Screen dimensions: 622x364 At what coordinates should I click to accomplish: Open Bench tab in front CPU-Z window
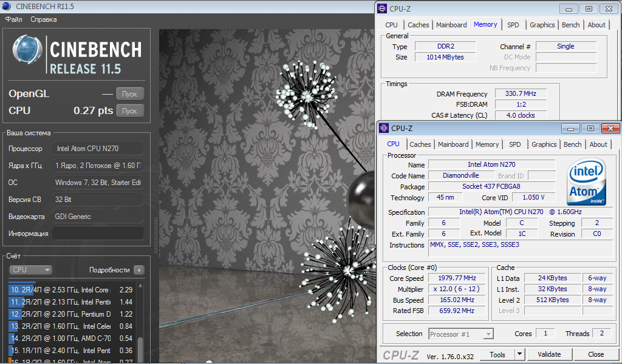click(x=572, y=144)
